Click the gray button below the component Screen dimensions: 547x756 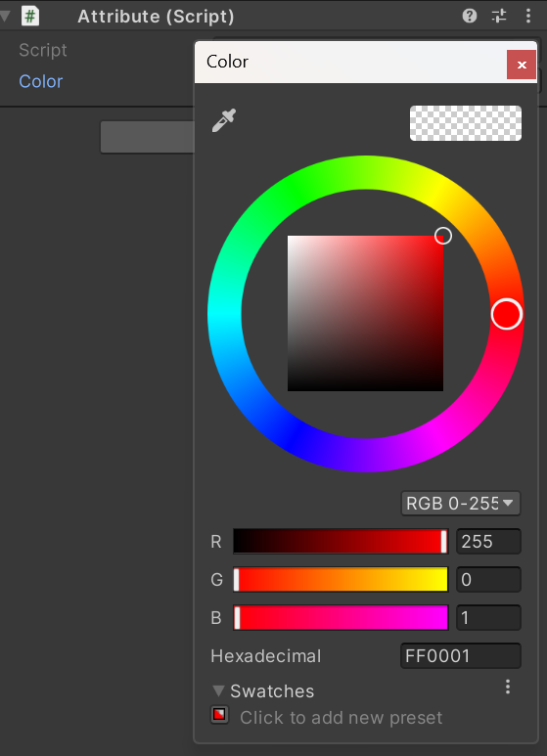[147, 137]
